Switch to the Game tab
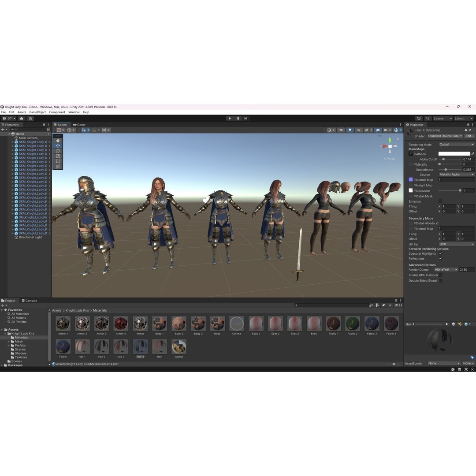This screenshot has width=476, height=476. coord(79,125)
